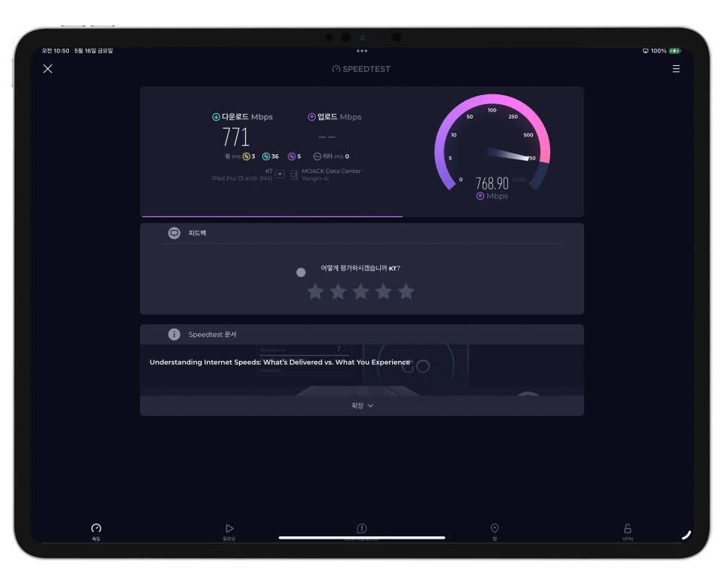This screenshot has width=724, height=588.
Task: Switch to the video test tab
Action: click(x=229, y=532)
